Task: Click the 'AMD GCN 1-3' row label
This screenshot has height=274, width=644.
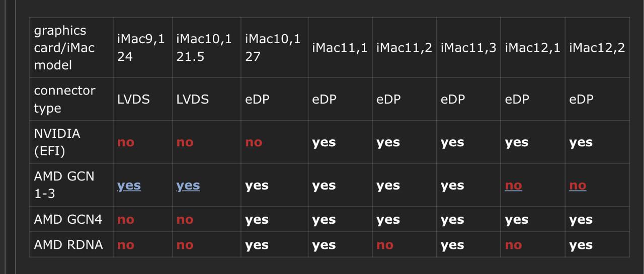Action: point(71,185)
